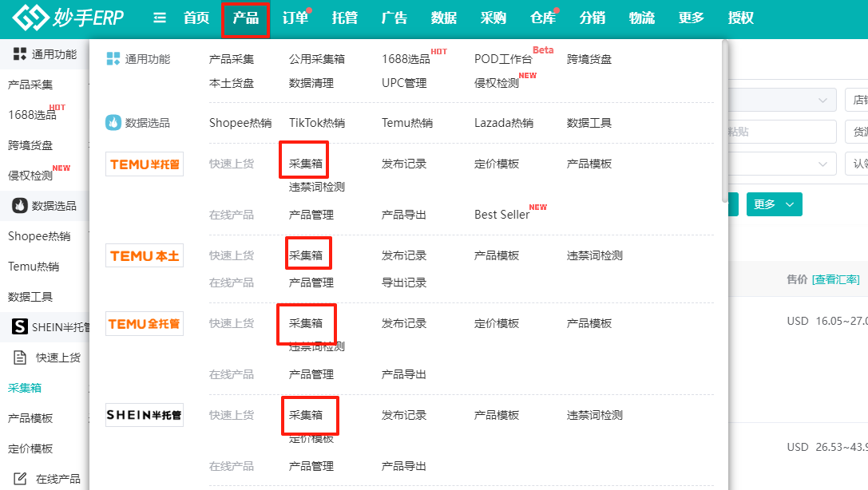Image resolution: width=868 pixels, height=490 pixels.
Task: Click the document icon beside 快速上货 in the sidebar
Action: pos(21,358)
